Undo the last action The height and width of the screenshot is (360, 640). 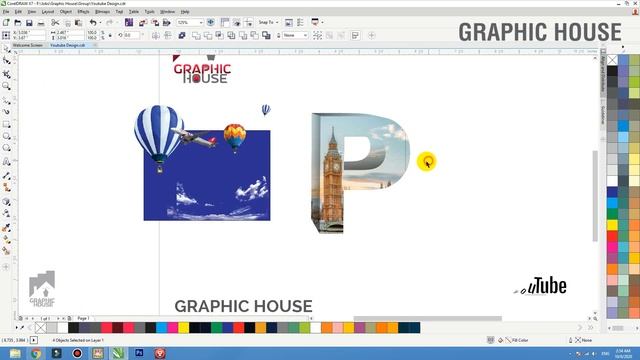click(x=93, y=23)
